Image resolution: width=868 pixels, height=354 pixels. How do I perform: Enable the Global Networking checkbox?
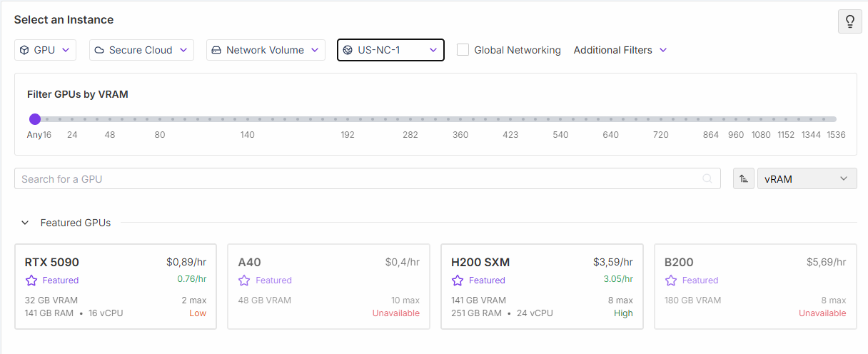pyautogui.click(x=463, y=50)
